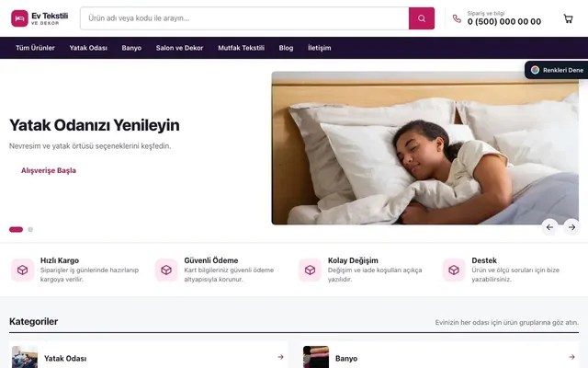Click the Yatak Odası category thumbnail
The height and width of the screenshot is (368, 588).
[x=25, y=357]
